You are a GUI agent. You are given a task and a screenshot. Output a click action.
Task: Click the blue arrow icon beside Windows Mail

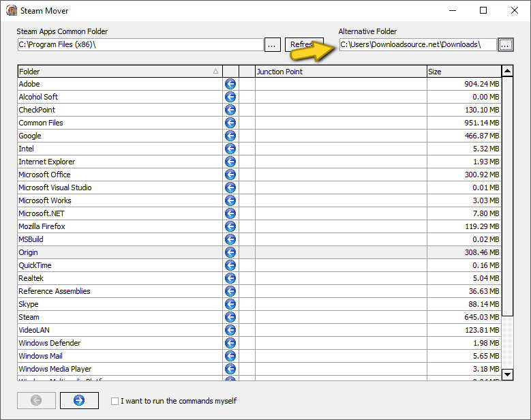click(230, 356)
